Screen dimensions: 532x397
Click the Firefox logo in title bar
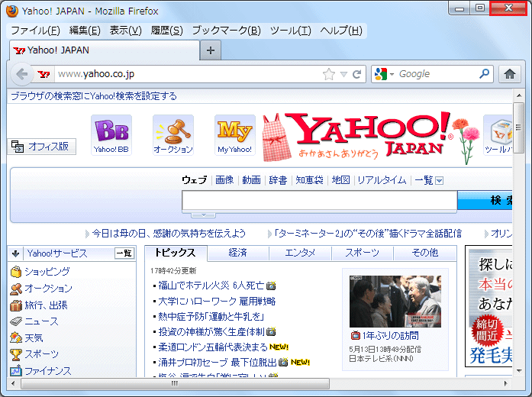point(12,11)
